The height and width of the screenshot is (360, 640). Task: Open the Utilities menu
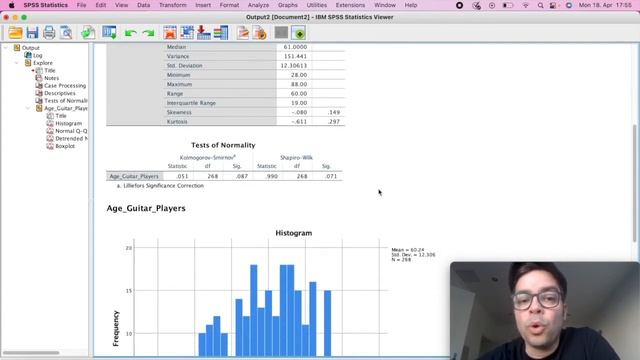(x=316, y=5)
